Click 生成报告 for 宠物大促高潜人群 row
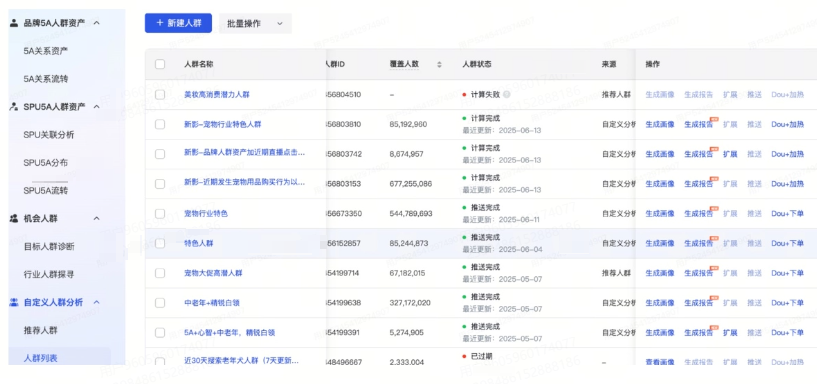The image size is (817, 384). click(x=698, y=273)
